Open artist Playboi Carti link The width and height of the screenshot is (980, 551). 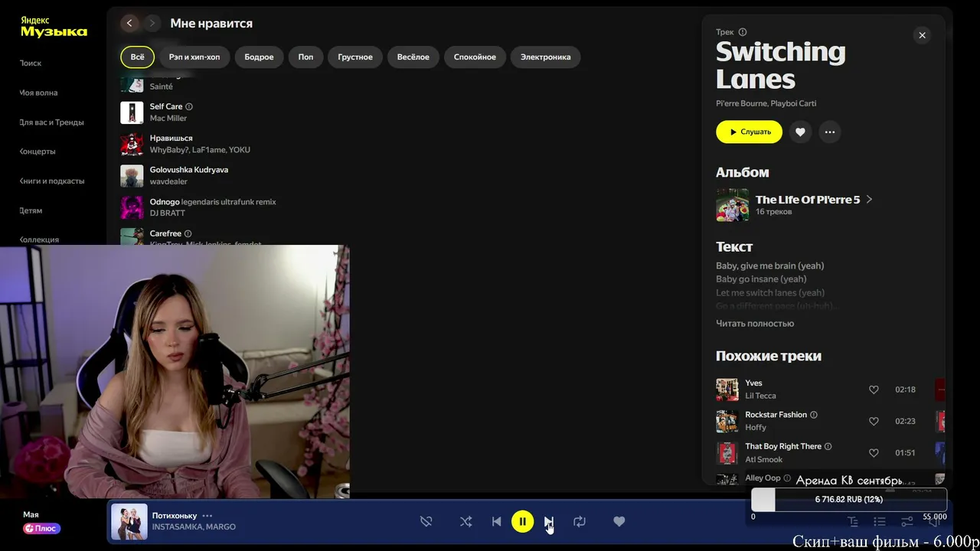click(793, 103)
